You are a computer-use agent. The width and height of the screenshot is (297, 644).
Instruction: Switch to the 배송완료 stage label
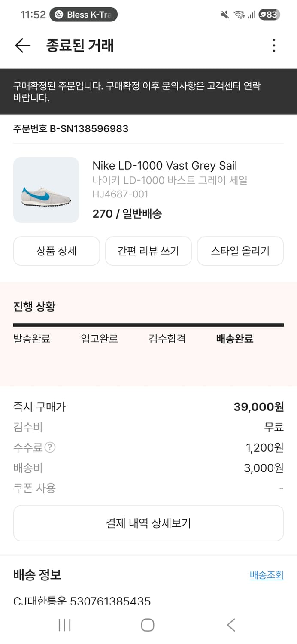[x=234, y=339]
